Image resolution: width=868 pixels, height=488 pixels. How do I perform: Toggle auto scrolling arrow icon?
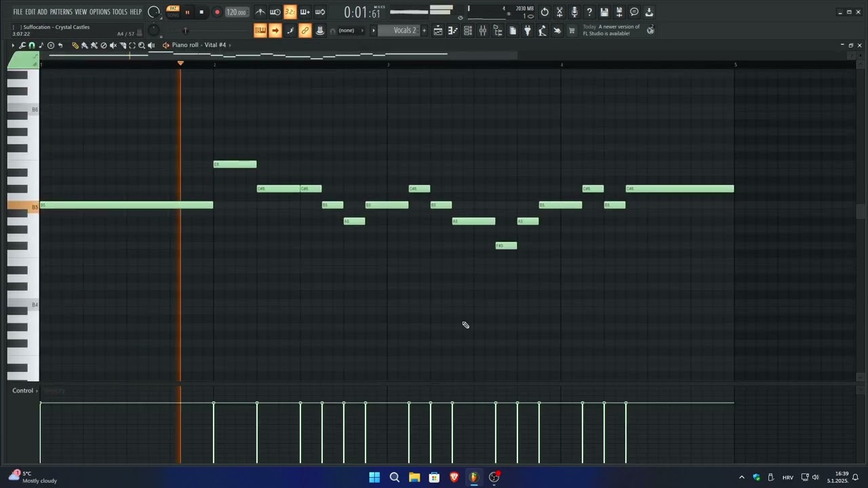coord(275,30)
